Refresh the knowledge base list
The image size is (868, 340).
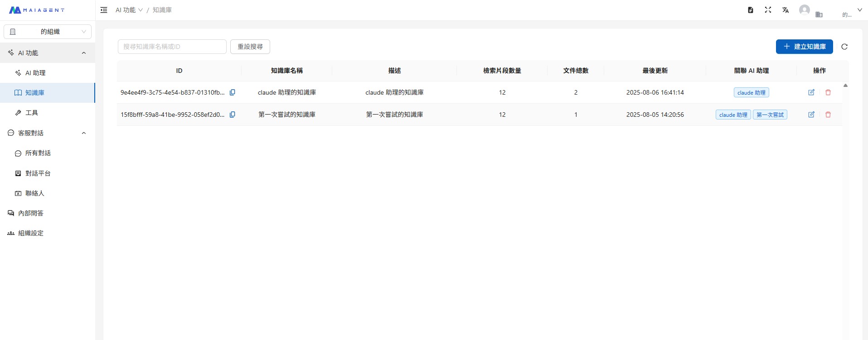[x=844, y=47]
